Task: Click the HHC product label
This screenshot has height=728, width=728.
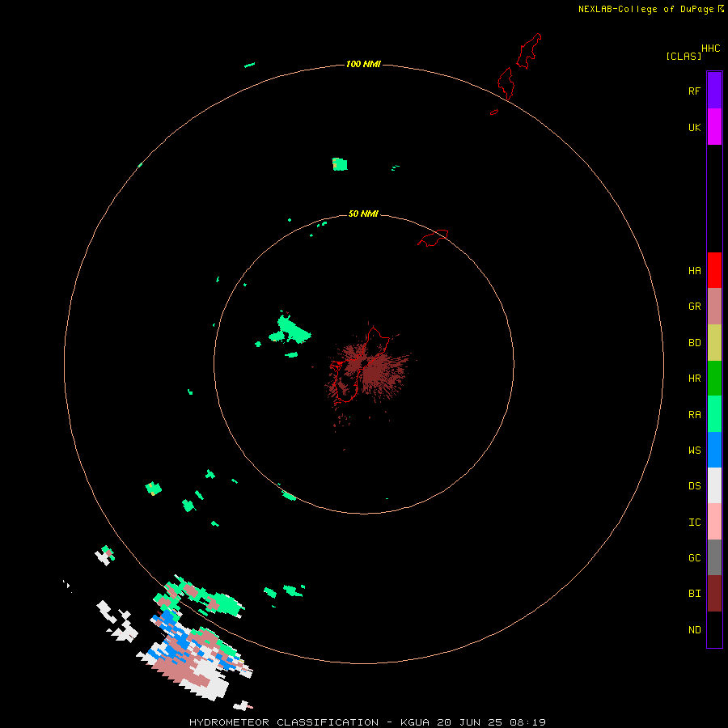Action: point(711,49)
